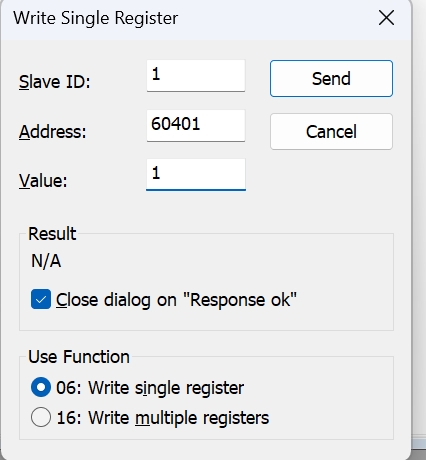This screenshot has width=426, height=460.
Task: Click the Result group heading
Action: 52,234
